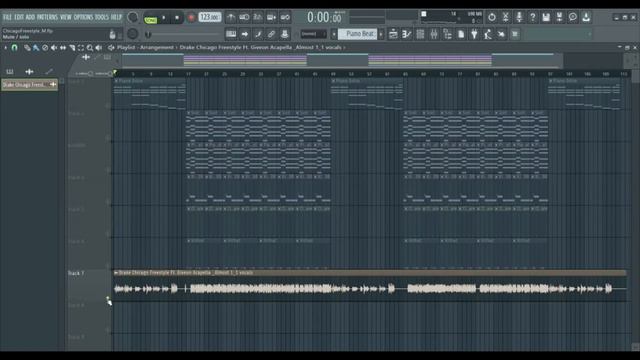Image resolution: width=640 pixels, height=360 pixels.
Task: Toggle typing keyboard to piano icon
Action: click(x=231, y=34)
